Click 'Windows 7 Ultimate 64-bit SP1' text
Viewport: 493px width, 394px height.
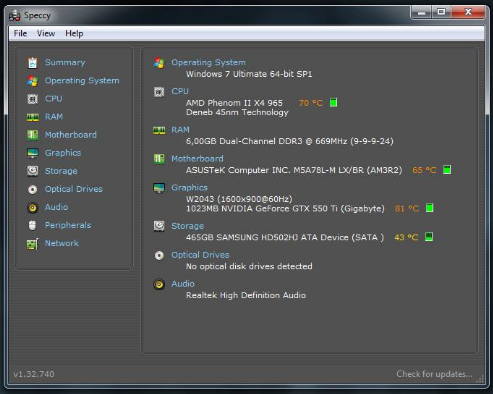tap(249, 74)
